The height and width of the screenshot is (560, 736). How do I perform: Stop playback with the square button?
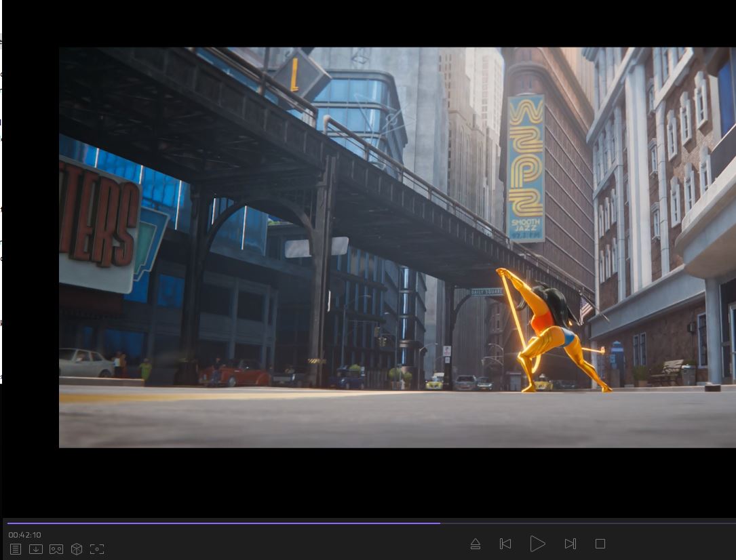600,544
